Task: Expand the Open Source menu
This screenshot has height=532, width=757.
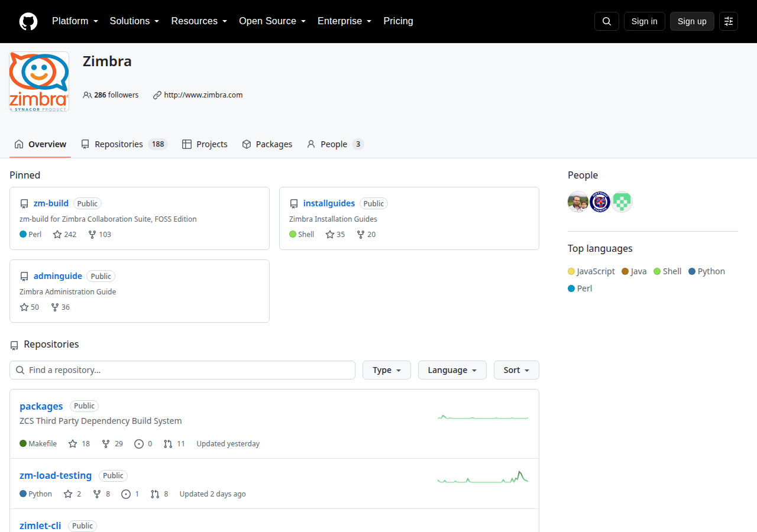Action: coord(273,21)
